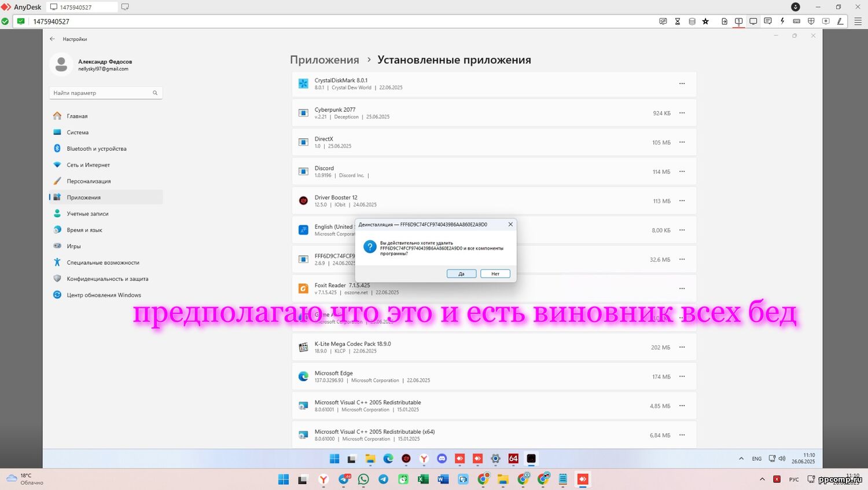Click AnyDesk privacy screen icon (crossed monitor)
This screenshot has width=868, height=490.
pyautogui.click(x=663, y=21)
